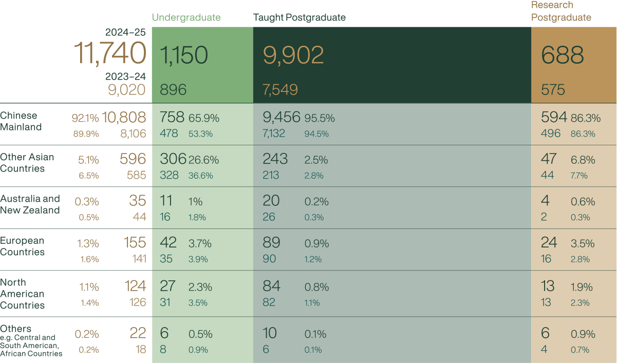617x364 pixels.
Task: Select the Taught Postgraduate column header
Action: click(299, 17)
